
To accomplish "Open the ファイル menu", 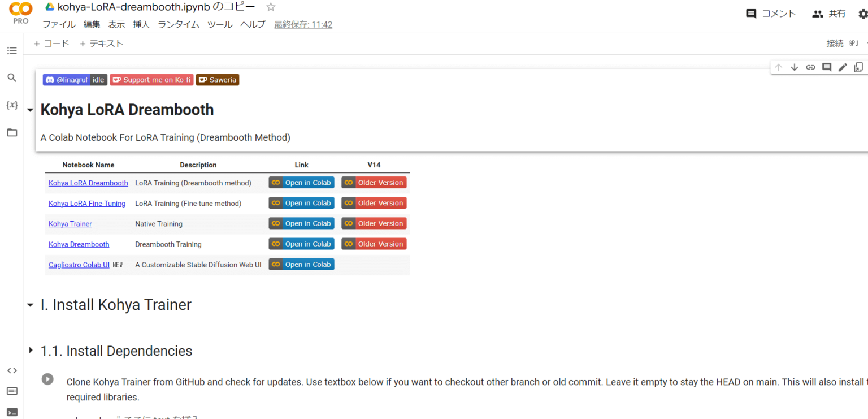I will click(x=59, y=24).
